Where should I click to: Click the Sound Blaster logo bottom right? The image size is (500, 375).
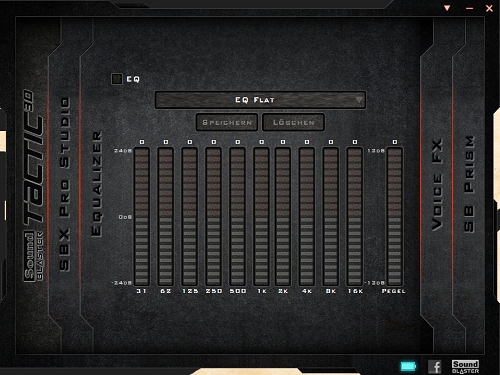[465, 367]
